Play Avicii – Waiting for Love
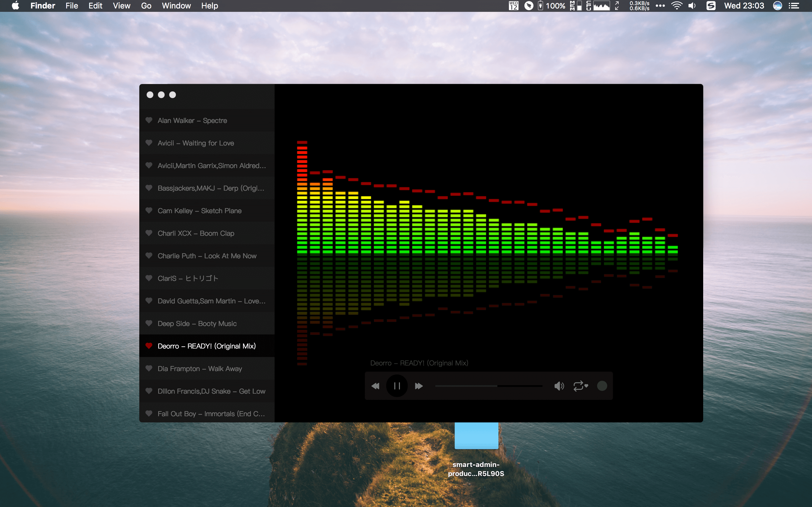This screenshot has width=812, height=507. [x=196, y=143]
